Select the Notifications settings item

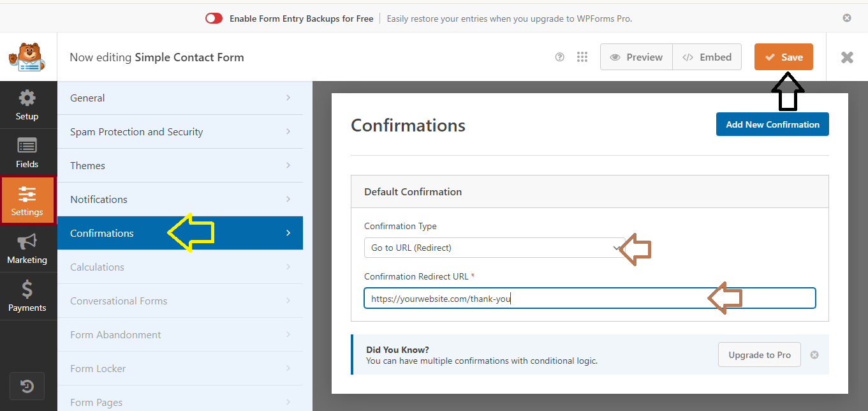[x=180, y=200]
